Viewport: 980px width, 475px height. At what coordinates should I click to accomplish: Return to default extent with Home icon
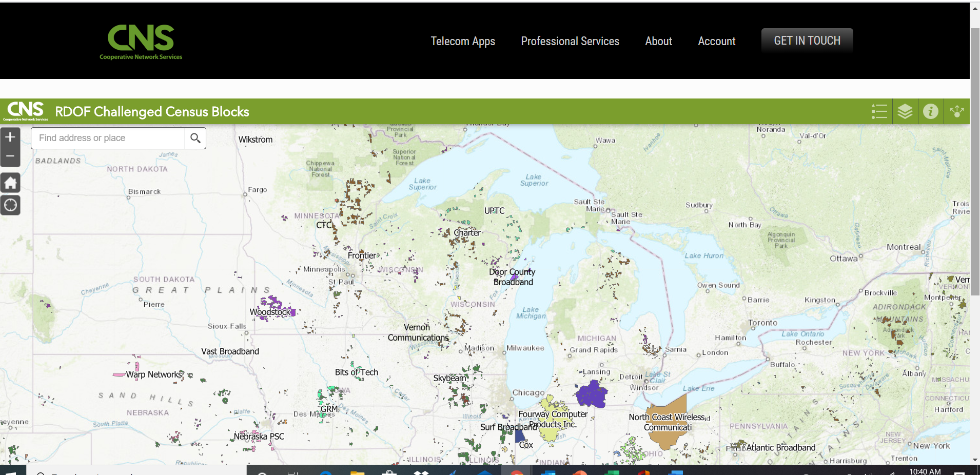coord(10,183)
